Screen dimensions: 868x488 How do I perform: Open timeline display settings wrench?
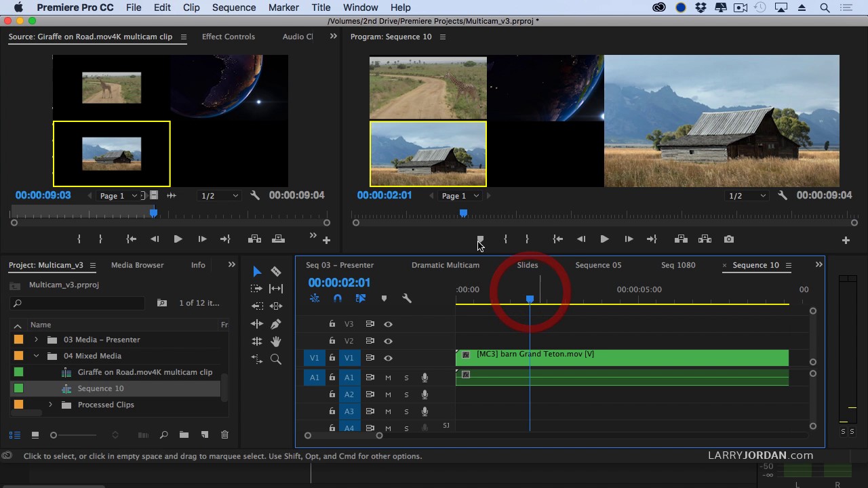point(407,298)
